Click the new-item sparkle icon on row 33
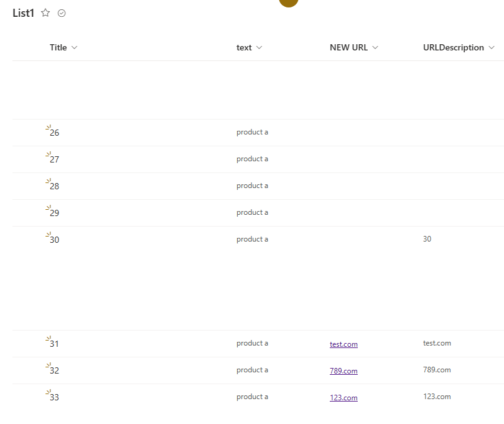Image resolution: width=504 pixels, height=424 pixels. pyautogui.click(x=48, y=392)
